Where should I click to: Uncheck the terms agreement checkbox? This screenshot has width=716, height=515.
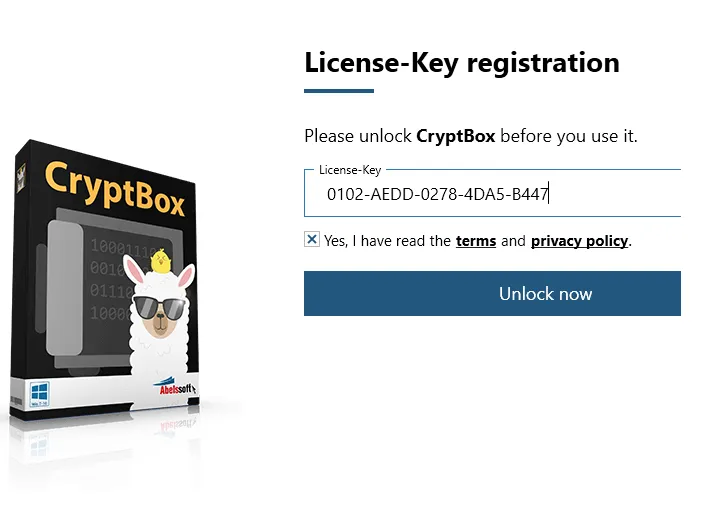pos(312,240)
